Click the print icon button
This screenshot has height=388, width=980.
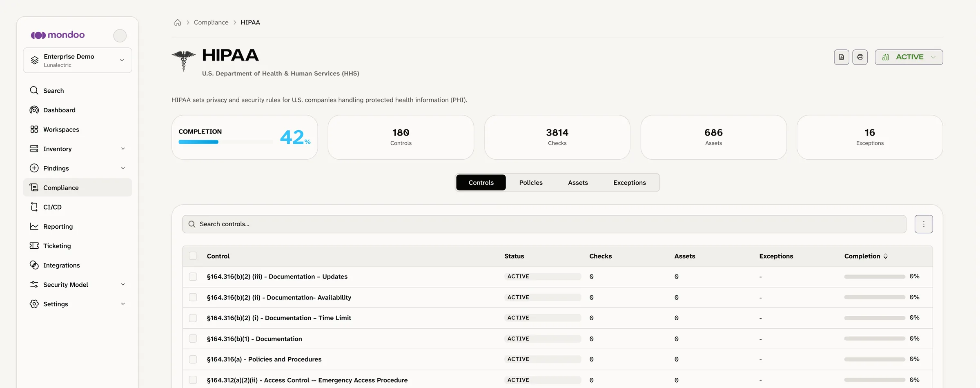click(x=860, y=57)
